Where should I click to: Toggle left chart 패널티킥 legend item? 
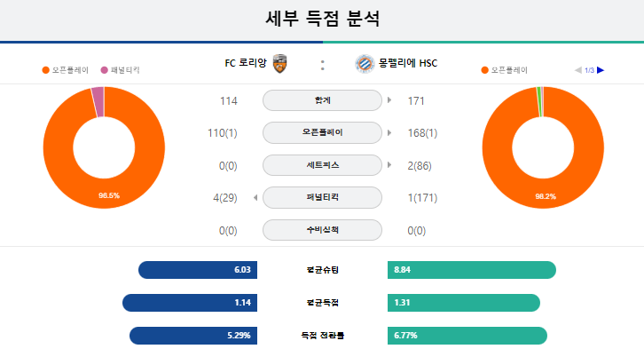tap(121, 70)
